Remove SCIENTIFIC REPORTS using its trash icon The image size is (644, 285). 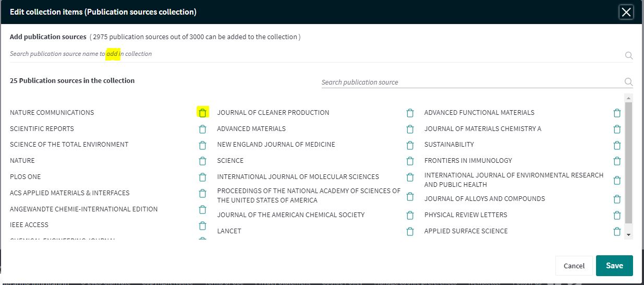coord(203,129)
